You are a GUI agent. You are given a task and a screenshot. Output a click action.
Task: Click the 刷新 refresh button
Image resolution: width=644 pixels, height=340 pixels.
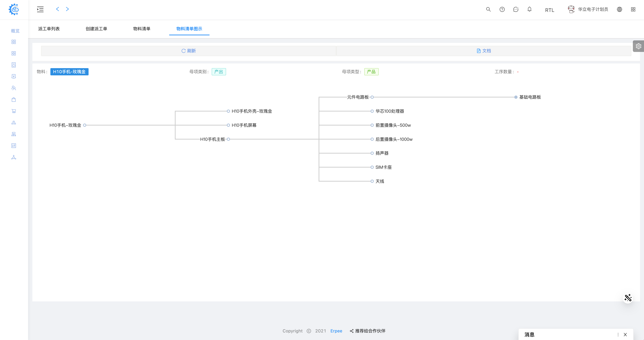click(188, 51)
